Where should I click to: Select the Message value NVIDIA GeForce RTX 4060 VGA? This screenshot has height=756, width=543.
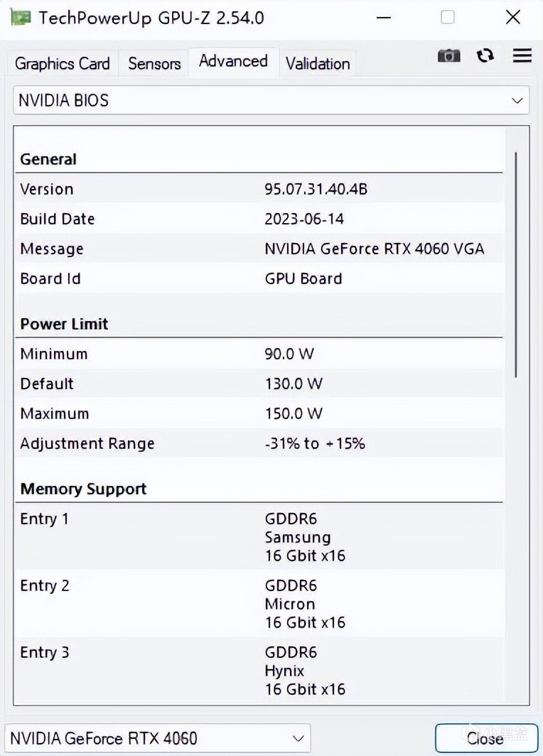pyautogui.click(x=375, y=249)
